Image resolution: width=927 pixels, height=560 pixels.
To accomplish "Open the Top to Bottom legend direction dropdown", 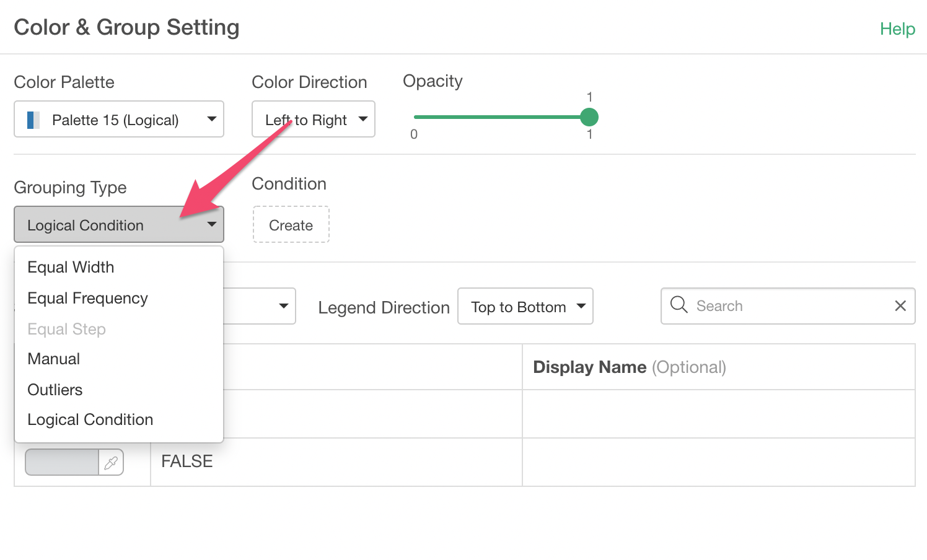I will pyautogui.click(x=525, y=306).
